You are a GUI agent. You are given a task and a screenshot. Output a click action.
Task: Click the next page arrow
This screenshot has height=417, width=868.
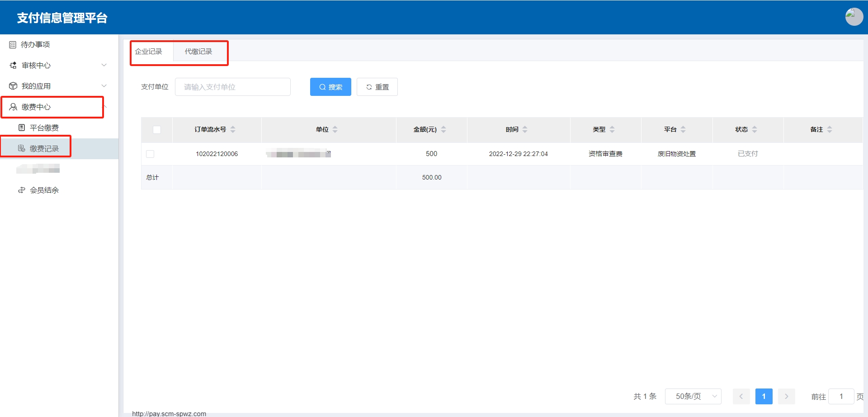coord(786,396)
